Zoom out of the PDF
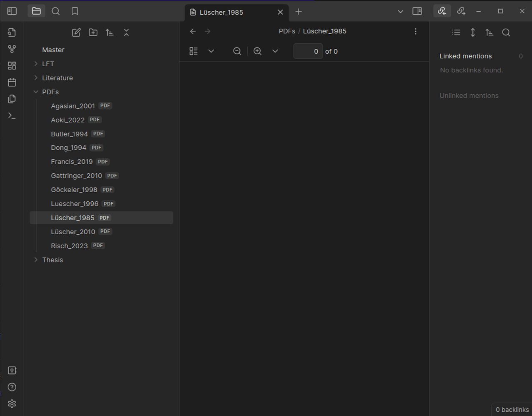 tap(237, 51)
